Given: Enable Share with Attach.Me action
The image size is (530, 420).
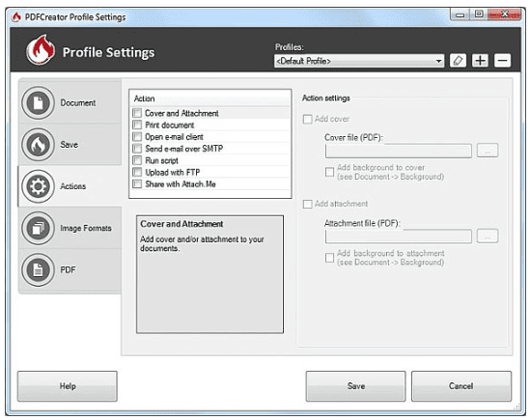Looking at the screenshot, I should [x=137, y=184].
